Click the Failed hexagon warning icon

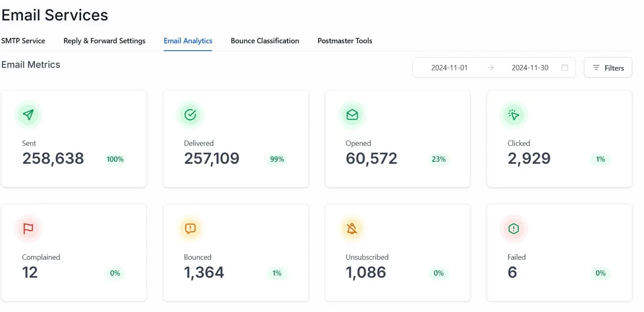click(514, 229)
